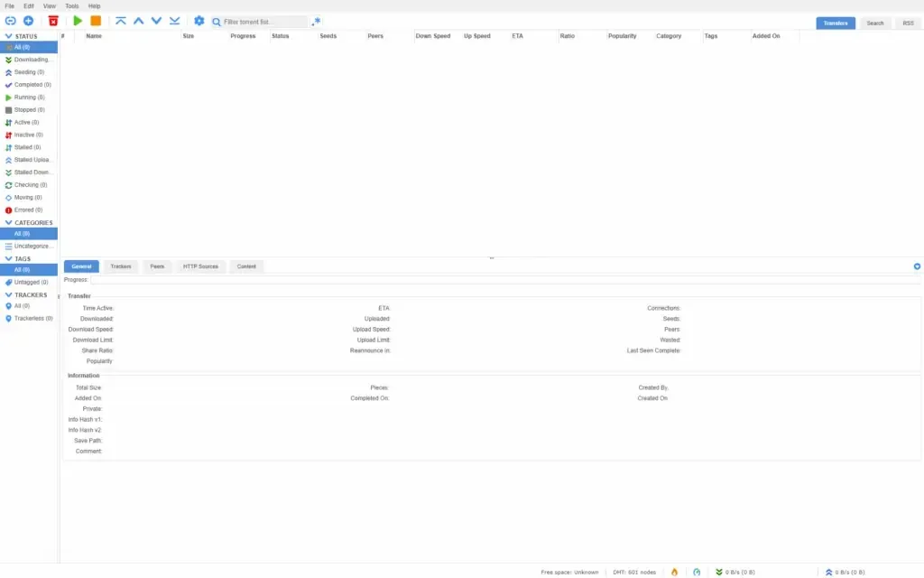Collapse the CATEGORIES section
The height and width of the screenshot is (578, 924).
pyautogui.click(x=9, y=221)
